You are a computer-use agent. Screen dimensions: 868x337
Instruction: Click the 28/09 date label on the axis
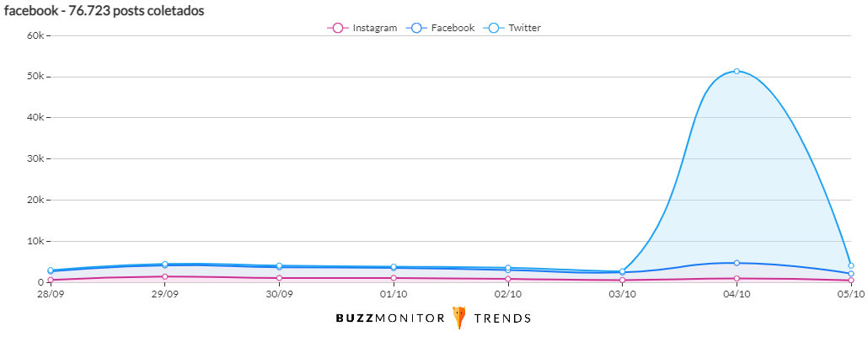click(51, 294)
